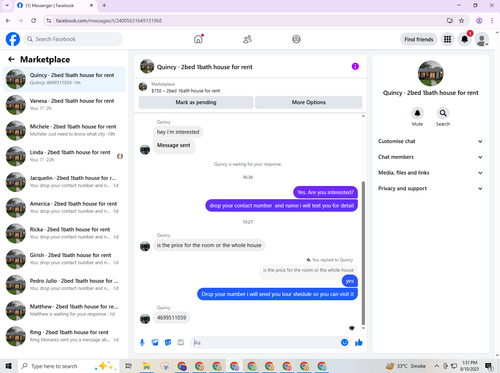Open Linda conversation in list
Screen dimensions: 500x373
click(x=64, y=156)
